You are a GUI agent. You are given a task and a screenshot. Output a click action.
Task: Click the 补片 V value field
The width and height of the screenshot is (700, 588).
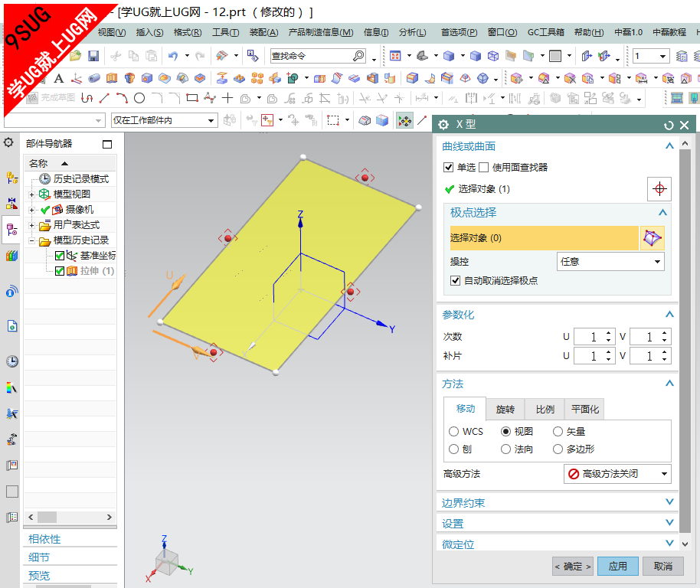[x=645, y=356]
